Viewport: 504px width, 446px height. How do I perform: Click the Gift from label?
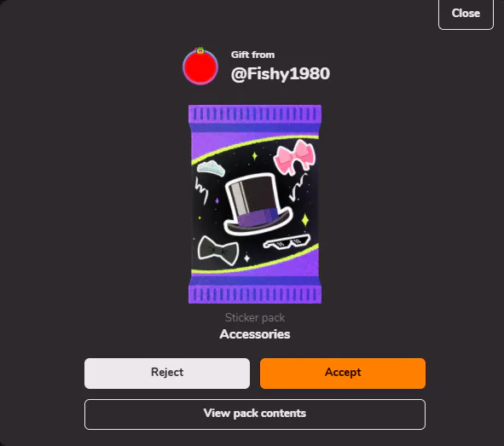click(252, 55)
